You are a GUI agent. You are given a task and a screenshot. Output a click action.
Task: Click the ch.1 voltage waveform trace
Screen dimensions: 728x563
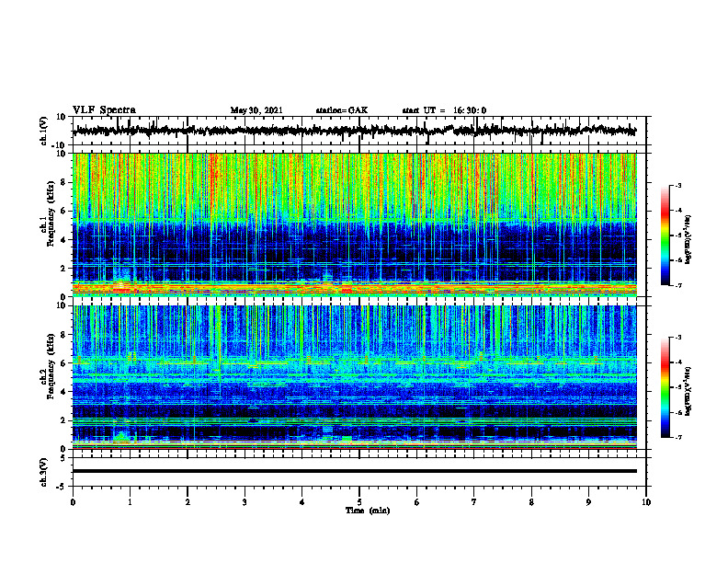click(354, 131)
